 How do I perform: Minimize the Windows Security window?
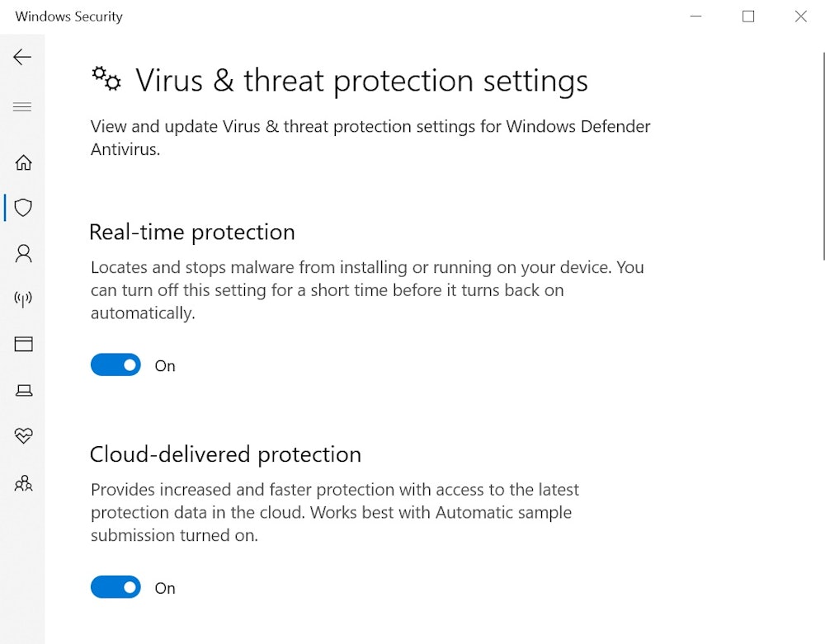click(x=695, y=16)
